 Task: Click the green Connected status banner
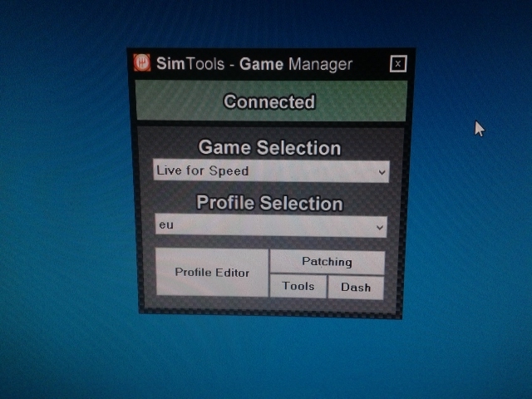coord(271,101)
